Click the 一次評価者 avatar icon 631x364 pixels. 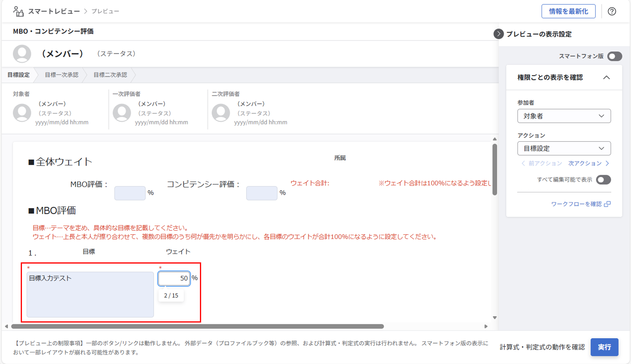point(122,113)
